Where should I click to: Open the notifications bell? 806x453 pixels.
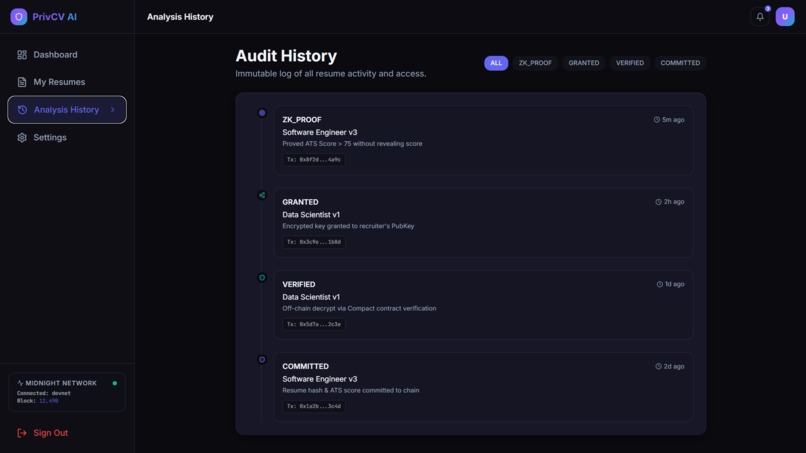point(760,16)
